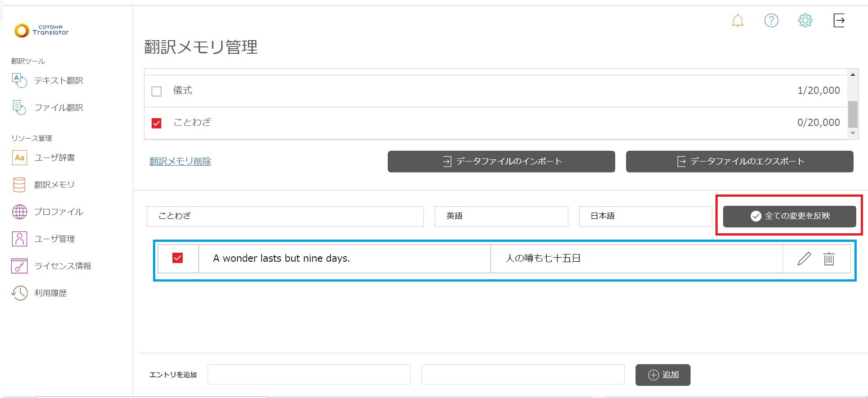Image resolution: width=868 pixels, height=398 pixels.
Task: Click the 翻訳メモリ削除 link
Action: coord(180,161)
